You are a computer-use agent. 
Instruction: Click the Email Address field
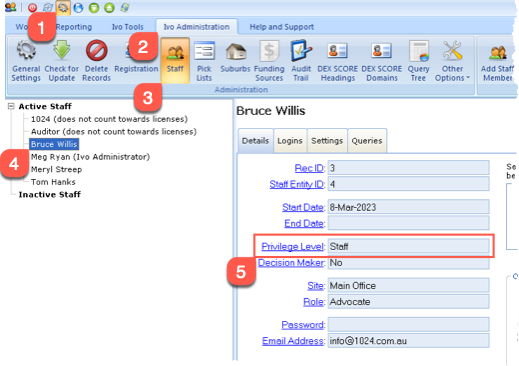(x=408, y=340)
